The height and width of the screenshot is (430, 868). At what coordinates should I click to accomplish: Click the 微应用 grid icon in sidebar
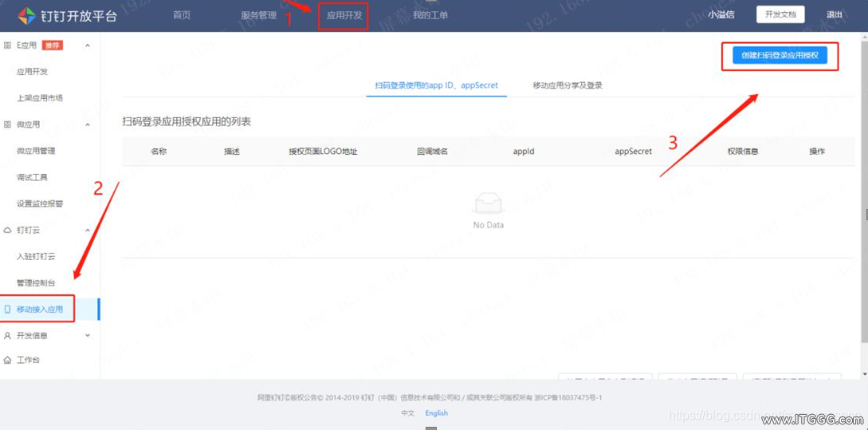[x=8, y=124]
